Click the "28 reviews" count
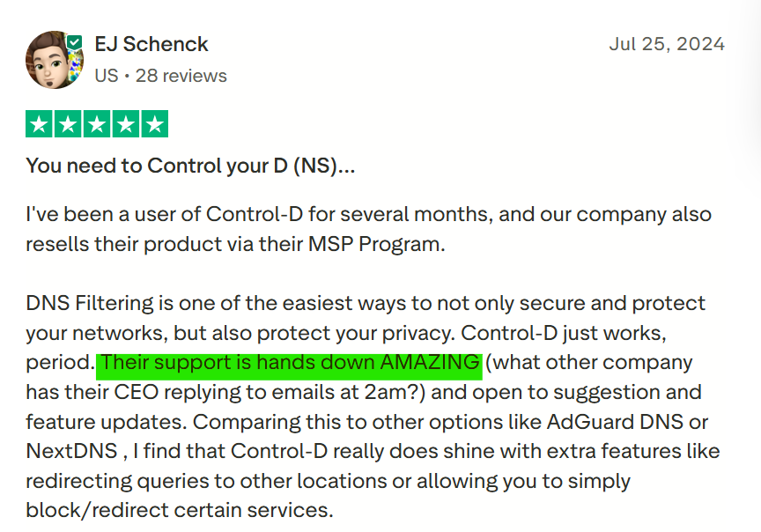This screenshot has height=532, width=761. click(181, 76)
